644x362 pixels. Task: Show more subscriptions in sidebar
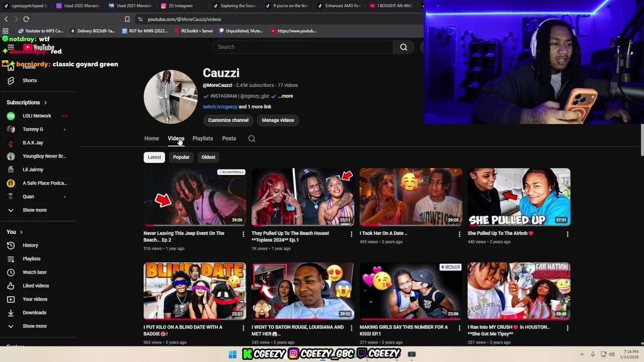coord(34,210)
